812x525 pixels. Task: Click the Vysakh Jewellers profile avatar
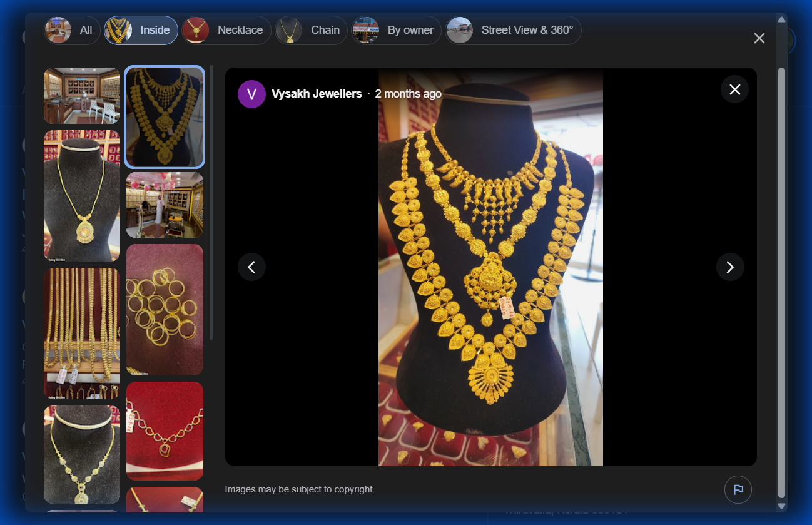251,94
